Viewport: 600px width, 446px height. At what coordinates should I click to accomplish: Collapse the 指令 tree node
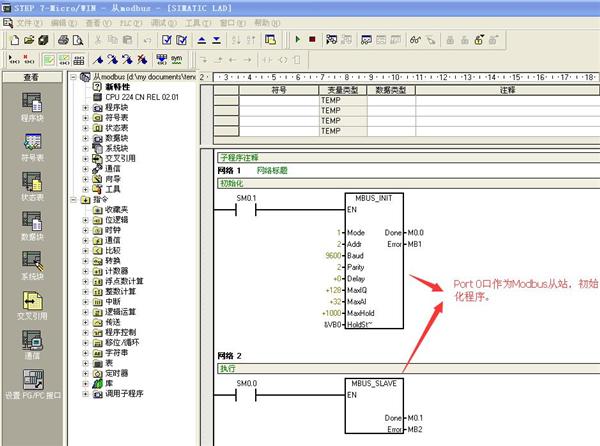[x=73, y=200]
